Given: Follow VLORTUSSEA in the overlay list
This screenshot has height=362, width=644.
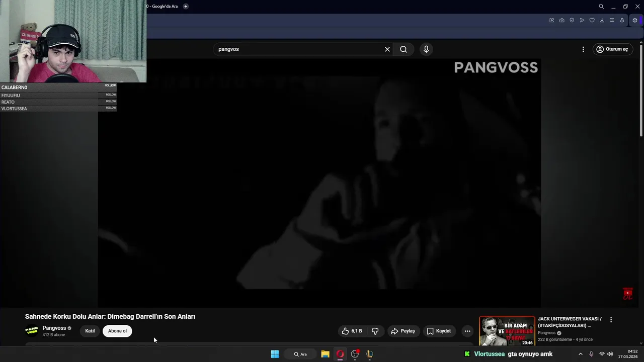Looking at the screenshot, I should pos(111,108).
